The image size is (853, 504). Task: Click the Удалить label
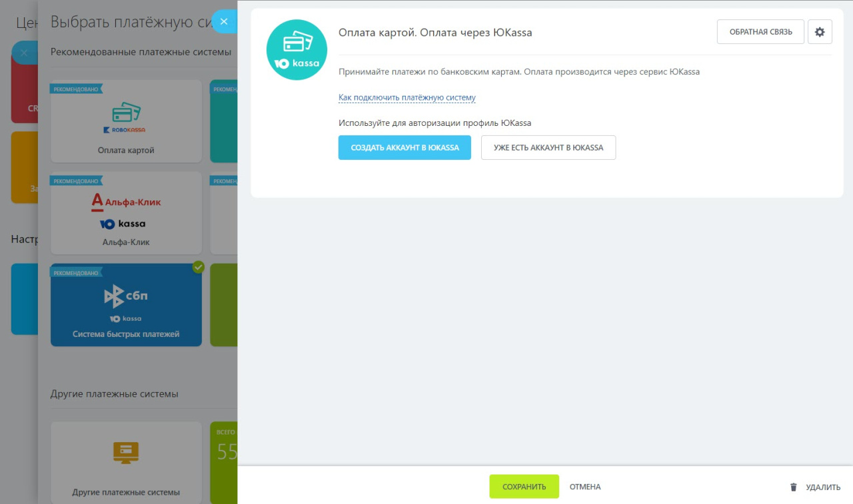click(823, 487)
